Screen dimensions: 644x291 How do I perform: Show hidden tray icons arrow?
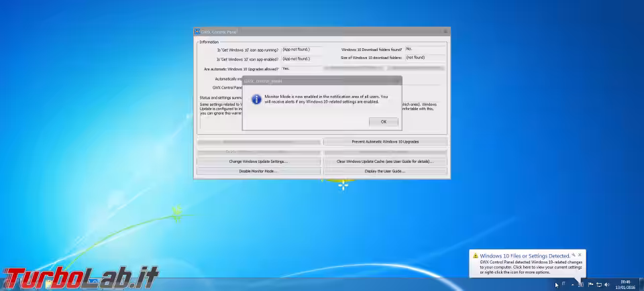tap(572, 285)
